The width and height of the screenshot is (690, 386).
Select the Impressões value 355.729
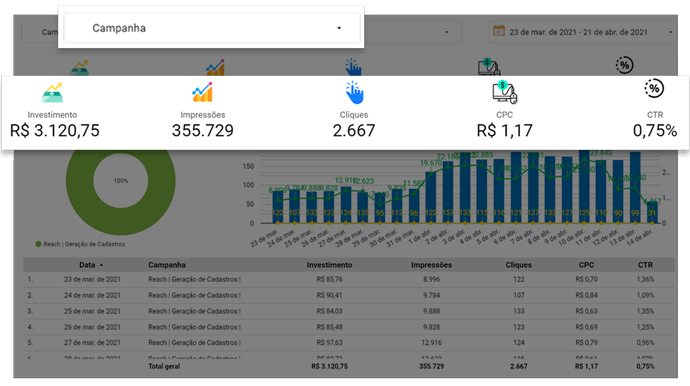(x=202, y=131)
